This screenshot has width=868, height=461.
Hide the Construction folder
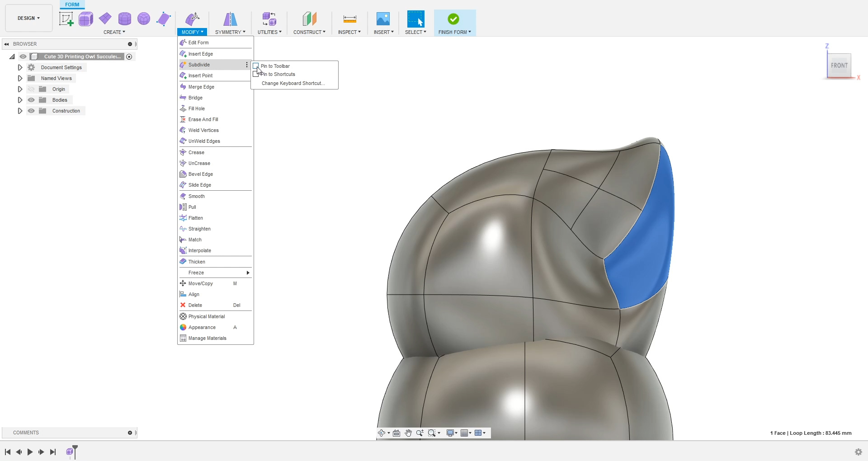[31, 111]
